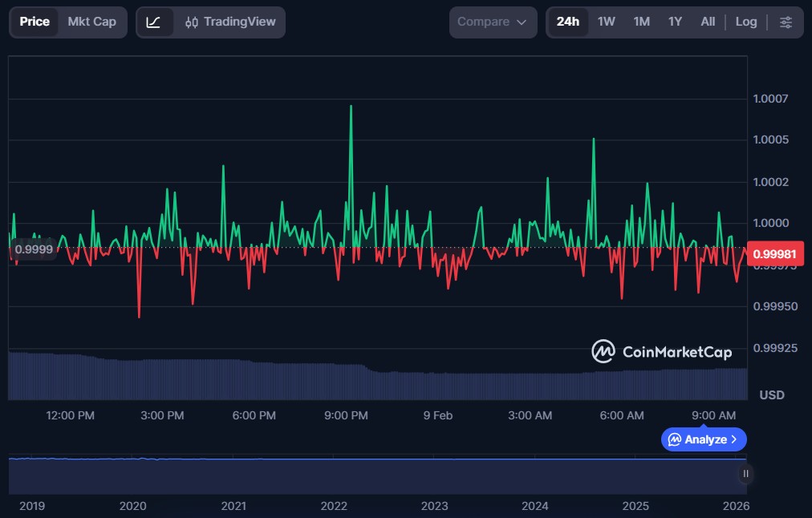Switch to line chart view icon
Image resolution: width=812 pixels, height=518 pixels.
pos(153,22)
